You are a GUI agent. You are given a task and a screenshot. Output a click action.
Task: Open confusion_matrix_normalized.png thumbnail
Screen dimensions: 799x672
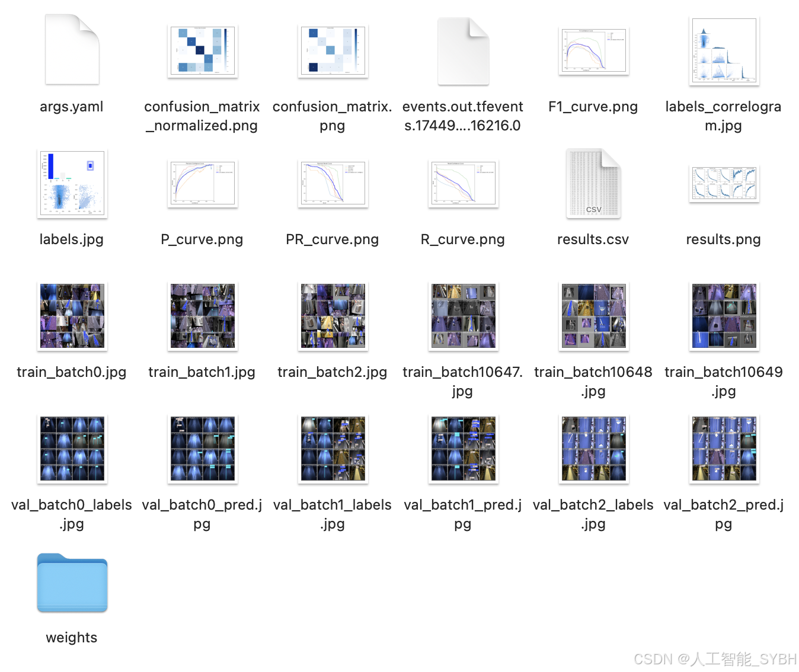click(x=203, y=51)
